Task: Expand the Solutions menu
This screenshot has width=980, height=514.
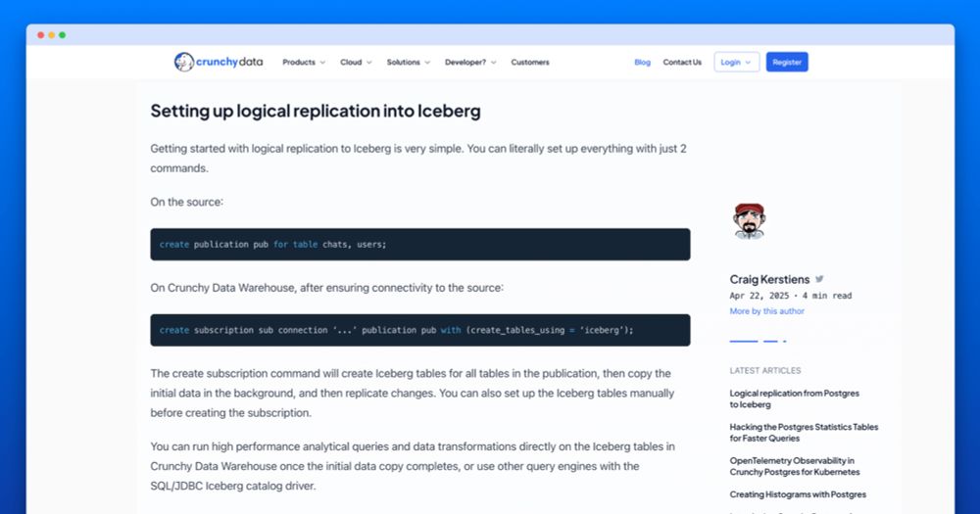Action: click(408, 63)
